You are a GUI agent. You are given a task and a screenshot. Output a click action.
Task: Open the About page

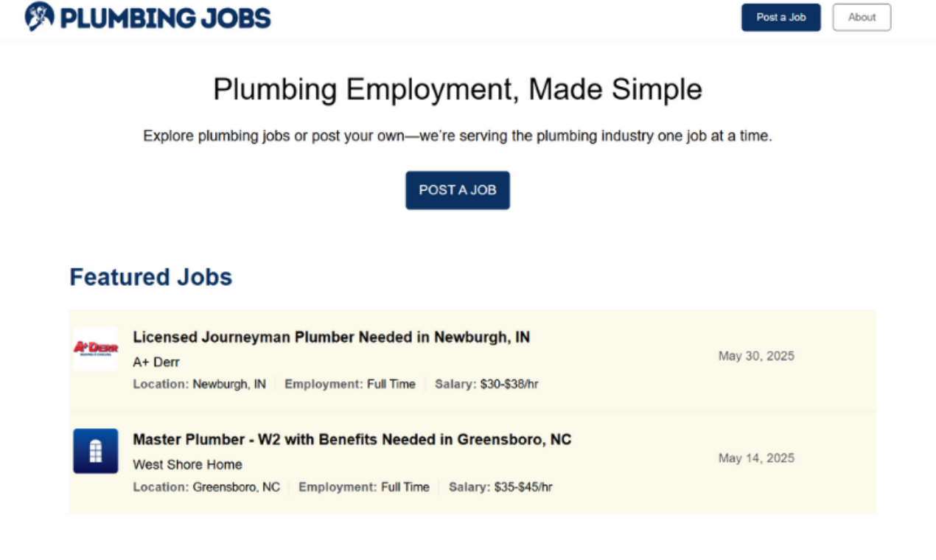click(x=861, y=17)
